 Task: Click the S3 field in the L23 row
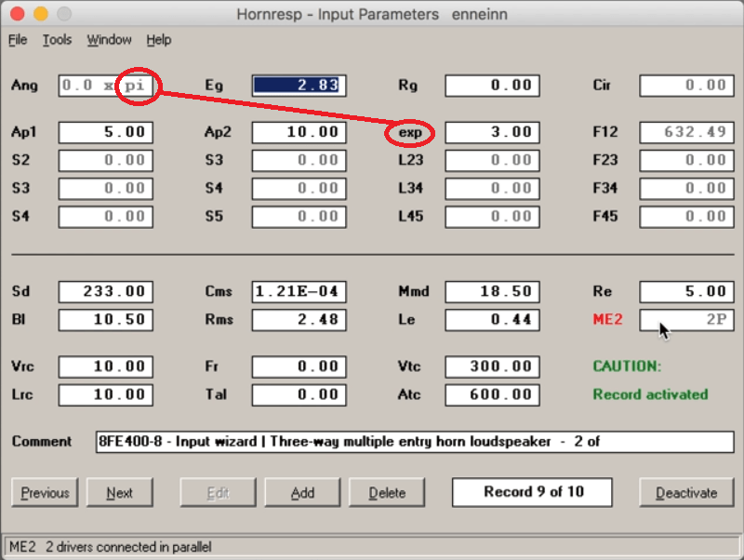(x=299, y=160)
